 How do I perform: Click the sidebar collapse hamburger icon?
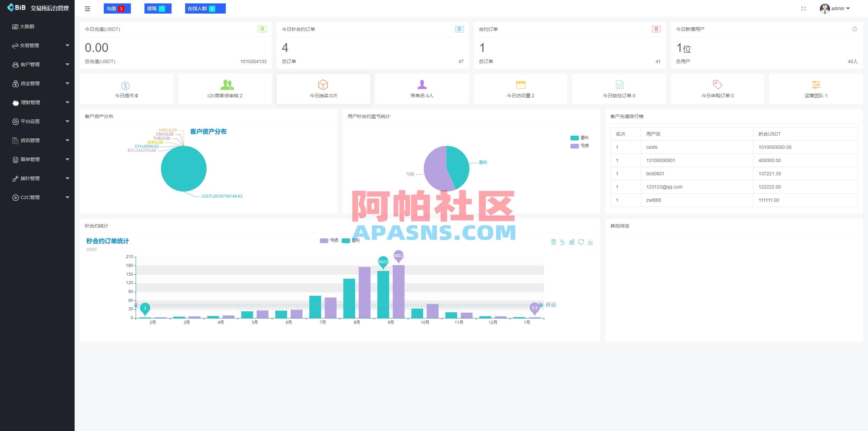pos(87,8)
